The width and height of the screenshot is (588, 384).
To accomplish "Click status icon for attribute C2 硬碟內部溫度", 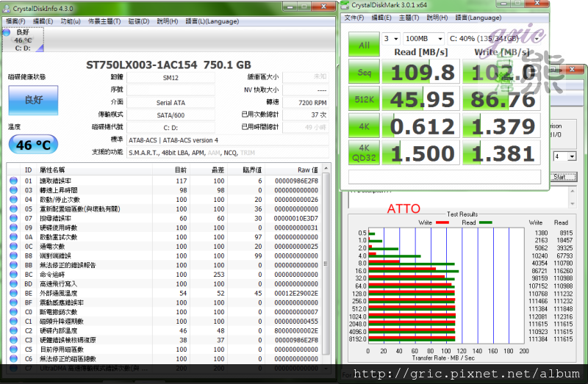I will [x=13, y=330].
